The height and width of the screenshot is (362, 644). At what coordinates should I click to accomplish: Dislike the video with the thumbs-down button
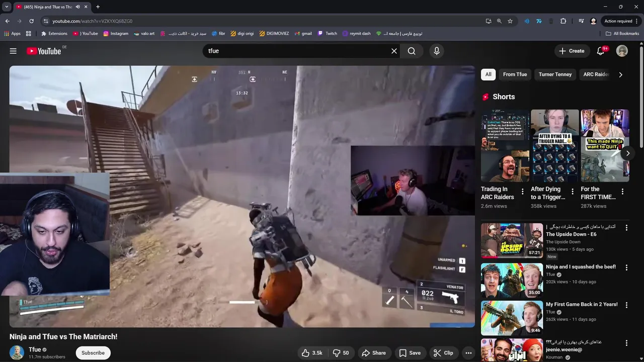(x=341, y=353)
